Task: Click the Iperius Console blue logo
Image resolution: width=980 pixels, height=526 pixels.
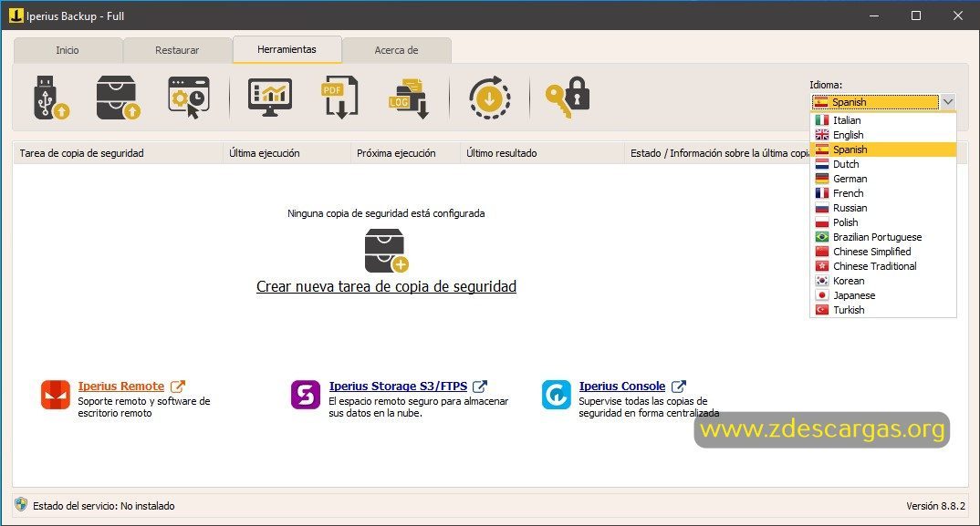Action: [557, 395]
